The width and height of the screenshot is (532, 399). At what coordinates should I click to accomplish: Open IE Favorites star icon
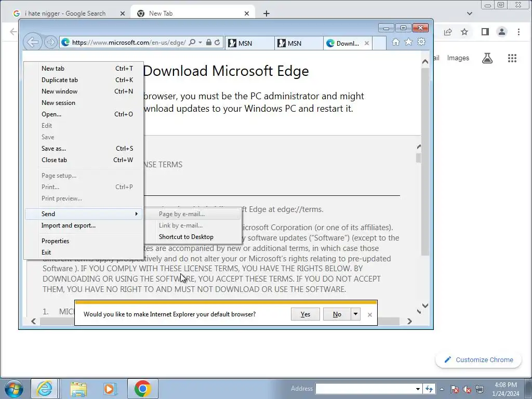coord(408,42)
